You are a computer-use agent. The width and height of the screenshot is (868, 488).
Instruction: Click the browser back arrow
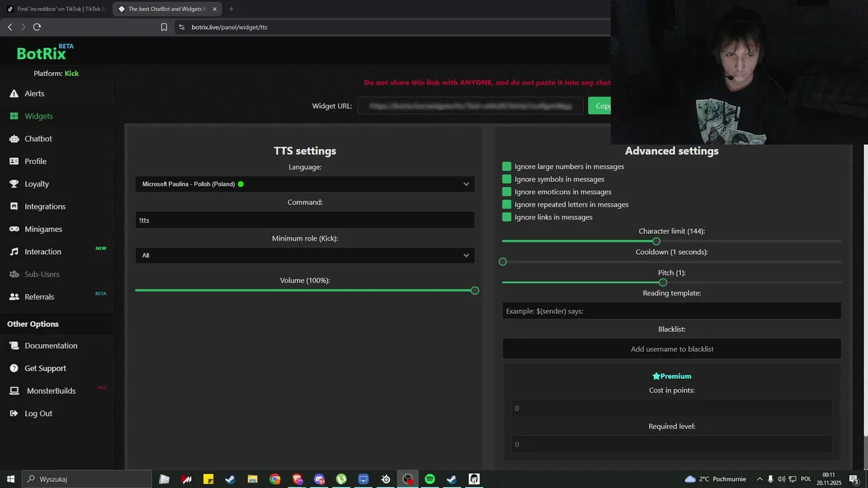click(9, 27)
